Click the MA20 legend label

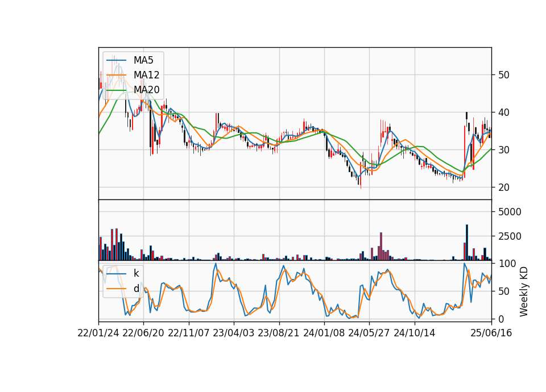pyautogui.click(x=146, y=90)
